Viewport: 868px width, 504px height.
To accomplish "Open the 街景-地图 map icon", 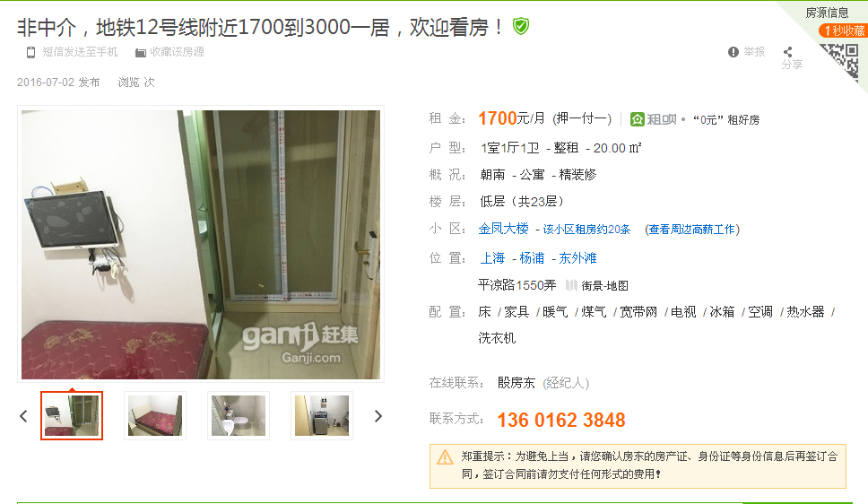I will (x=571, y=285).
